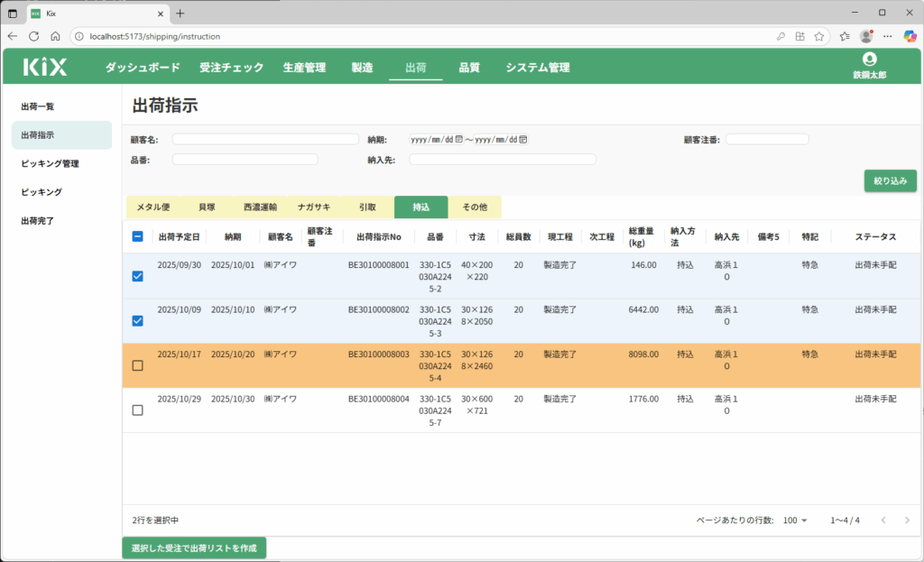
Task: Open the 生産管理 navigation menu
Action: tap(303, 68)
